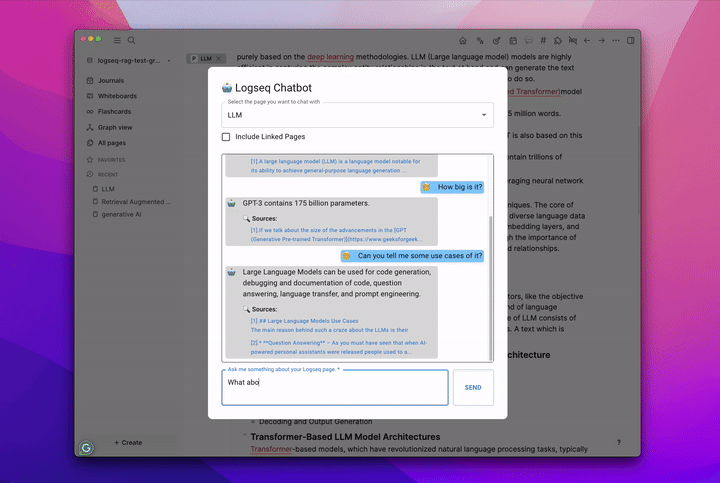
Task: Click the code generation use cases reply
Action: point(337,283)
